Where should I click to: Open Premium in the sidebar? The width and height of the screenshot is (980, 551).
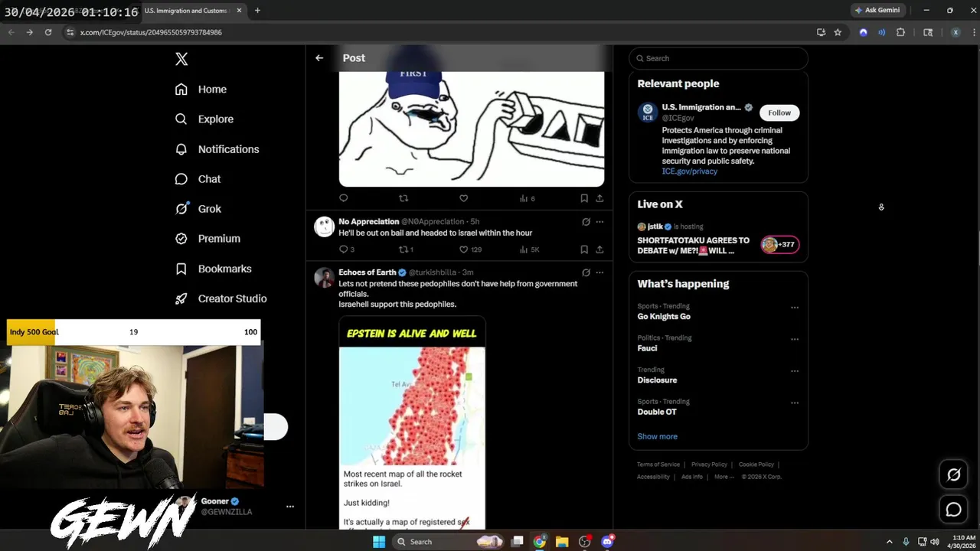pos(207,239)
